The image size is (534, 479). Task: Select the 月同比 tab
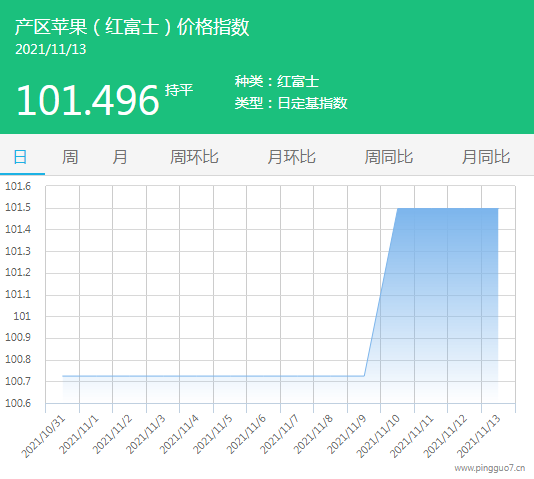coord(486,157)
